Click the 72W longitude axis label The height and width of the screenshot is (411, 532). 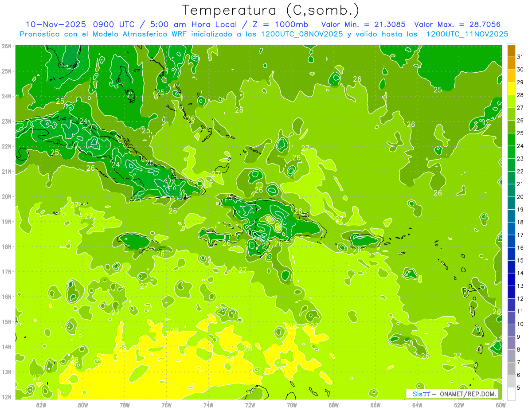pos(250,405)
